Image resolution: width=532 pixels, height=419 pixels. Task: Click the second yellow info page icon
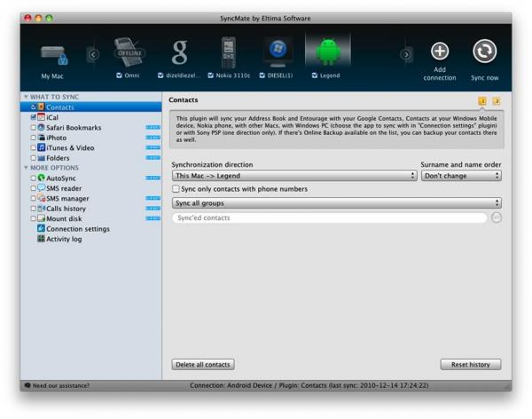tap(497, 101)
